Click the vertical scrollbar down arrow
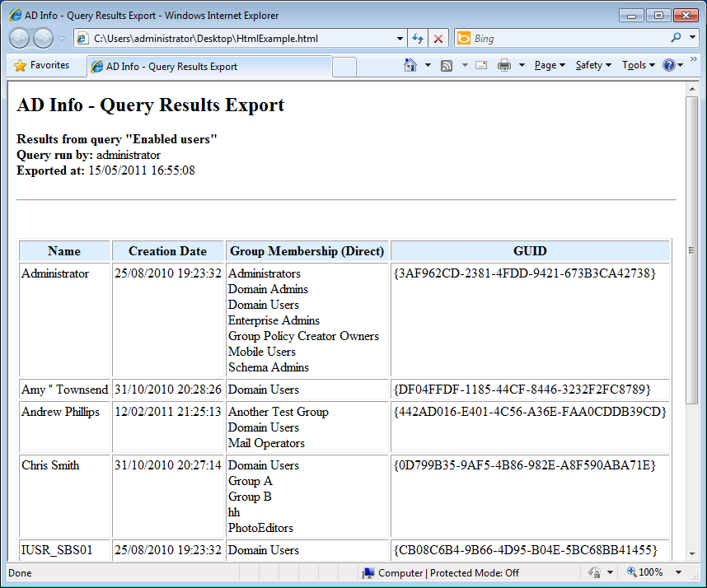Screen dimensions: 707x588 (x=692, y=554)
